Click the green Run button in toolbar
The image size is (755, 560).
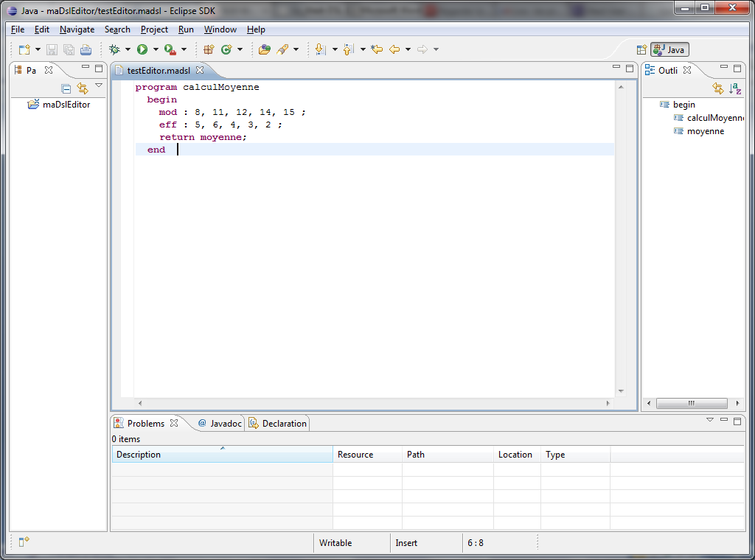(142, 49)
